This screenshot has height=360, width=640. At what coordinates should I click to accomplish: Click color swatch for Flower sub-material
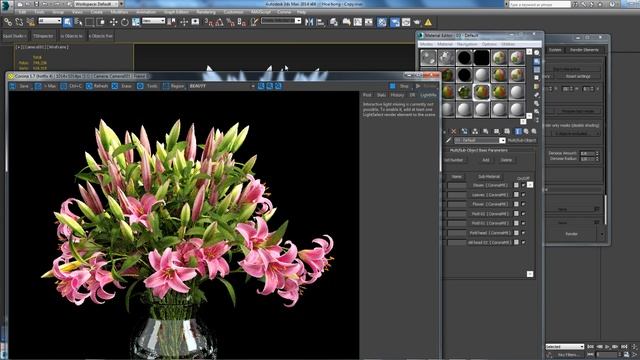[x=516, y=204]
